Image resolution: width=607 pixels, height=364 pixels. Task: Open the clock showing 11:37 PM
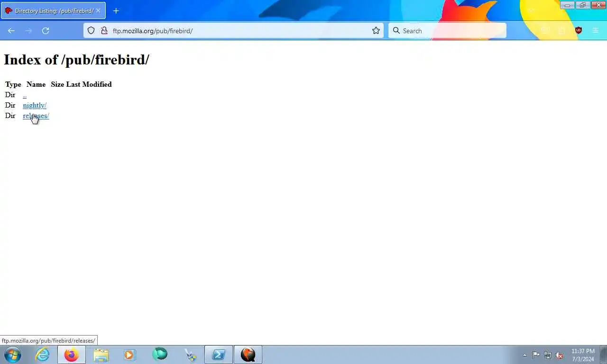click(x=583, y=355)
